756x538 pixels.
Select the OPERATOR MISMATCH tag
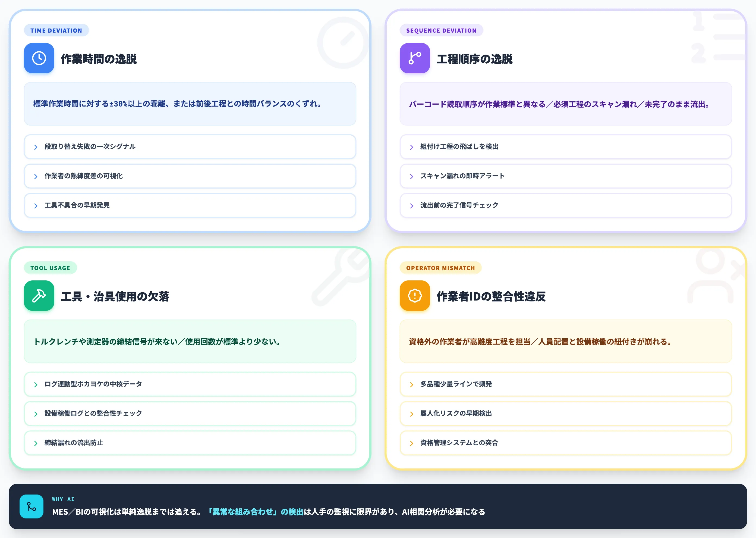pos(440,268)
